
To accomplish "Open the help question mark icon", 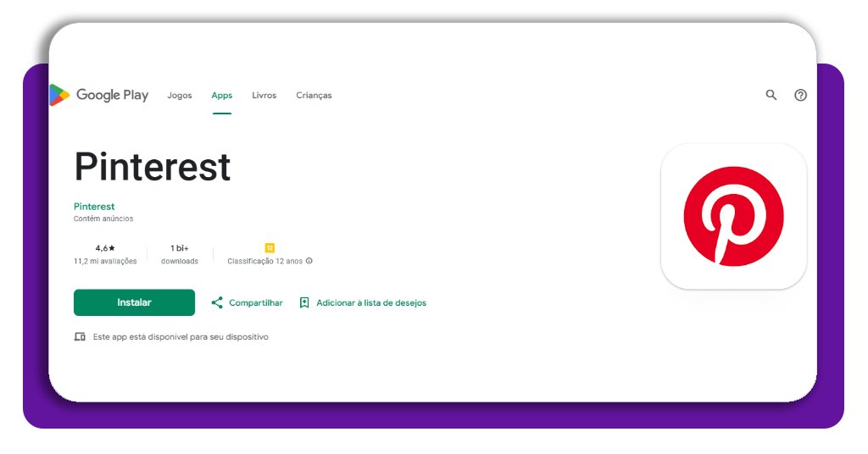I will pyautogui.click(x=800, y=95).
